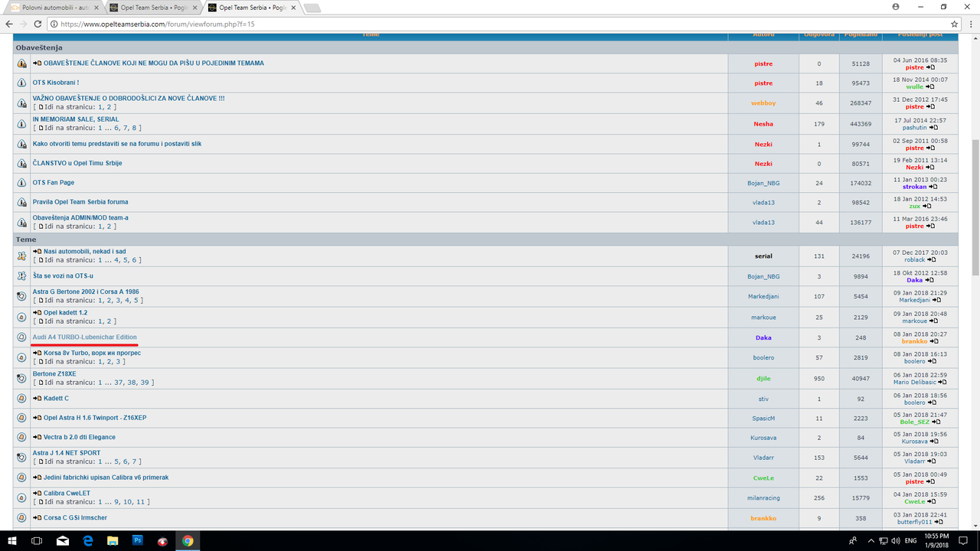Open Microsoft Edge from the taskbar
The image size is (980, 551).
pyautogui.click(x=87, y=540)
